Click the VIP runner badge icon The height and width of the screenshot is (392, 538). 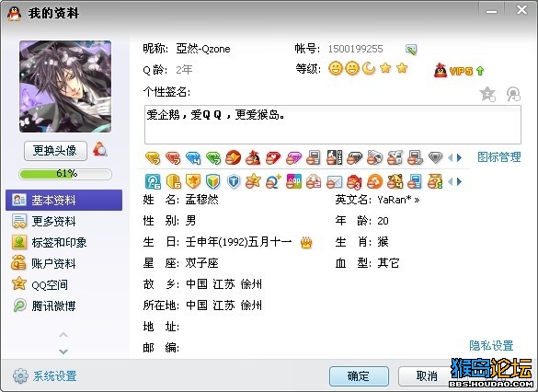coord(334,157)
